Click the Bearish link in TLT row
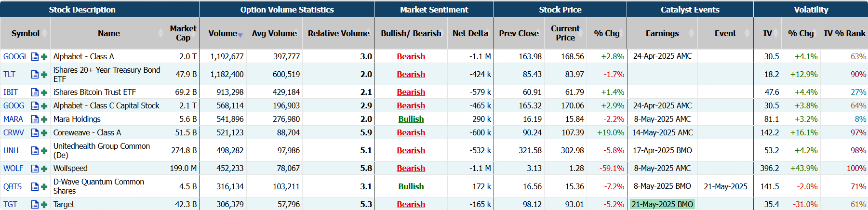Viewport: 868px width, 210px height. [x=411, y=74]
